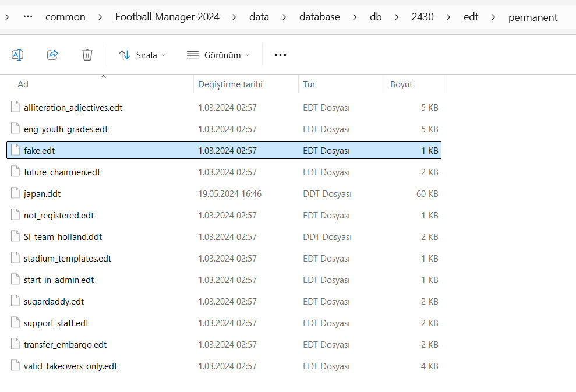
Task: Select the transfer_embargo.edt file
Action: [x=65, y=345]
